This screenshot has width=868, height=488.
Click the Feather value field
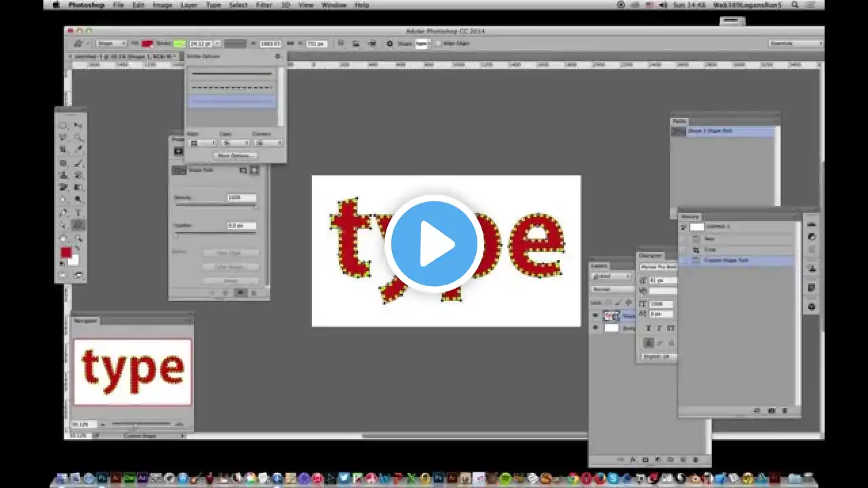241,226
